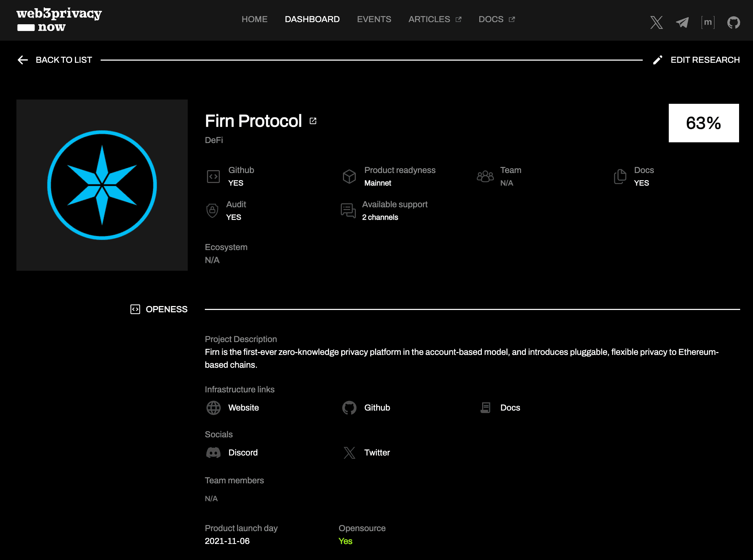Click the 'Project Description' heading

(241, 339)
